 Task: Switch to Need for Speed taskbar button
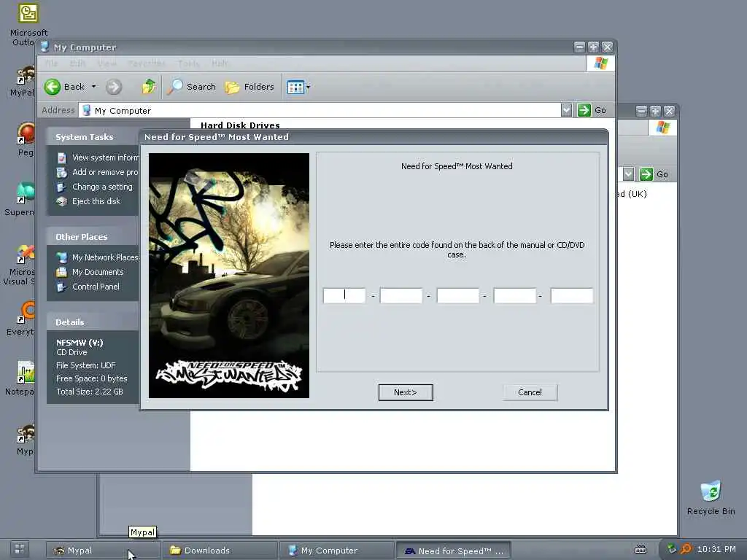click(454, 551)
